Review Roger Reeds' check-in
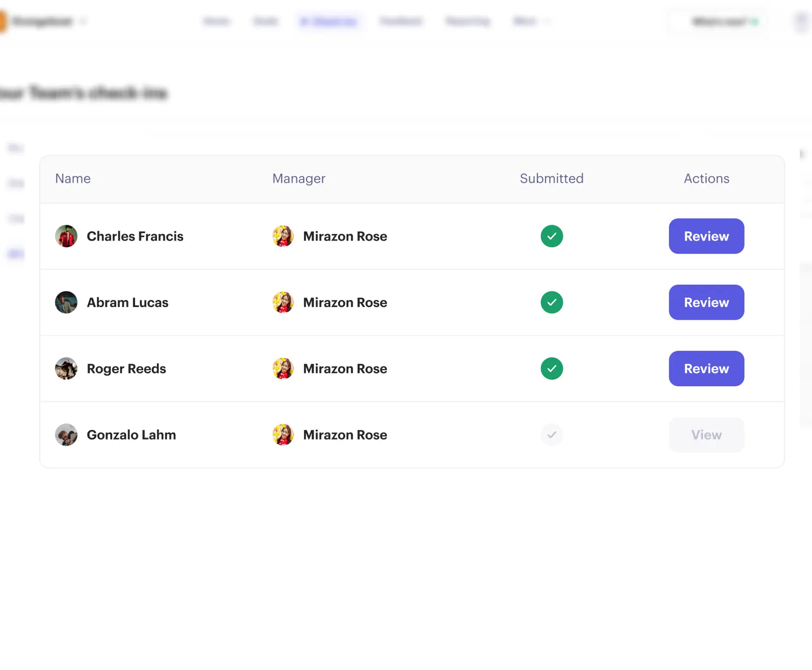The image size is (812, 670). [706, 368]
